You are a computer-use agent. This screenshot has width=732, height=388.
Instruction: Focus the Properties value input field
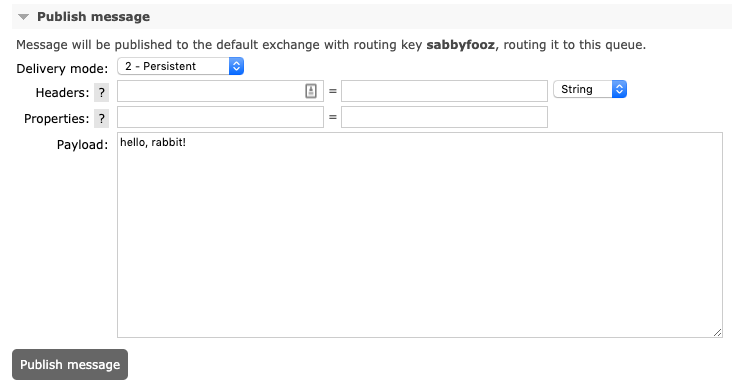tap(444, 117)
